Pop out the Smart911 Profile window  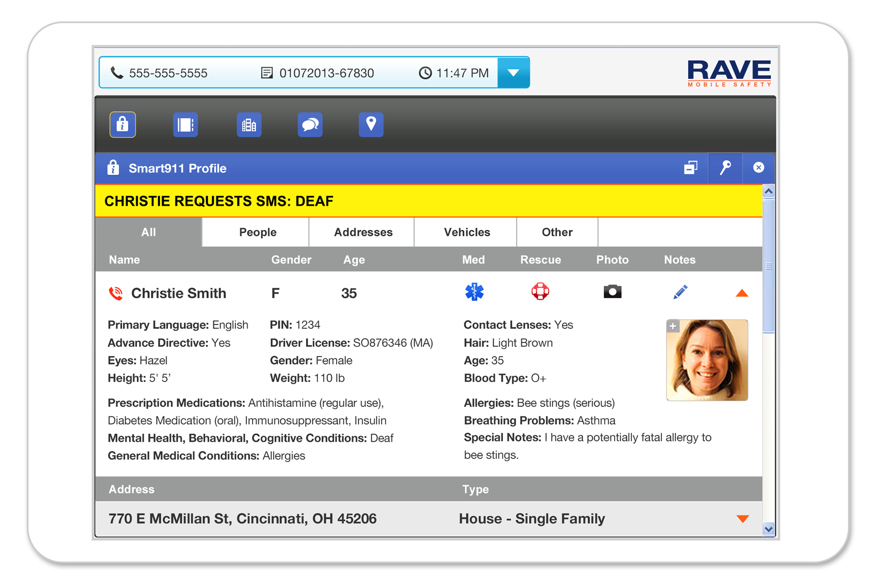tap(691, 168)
